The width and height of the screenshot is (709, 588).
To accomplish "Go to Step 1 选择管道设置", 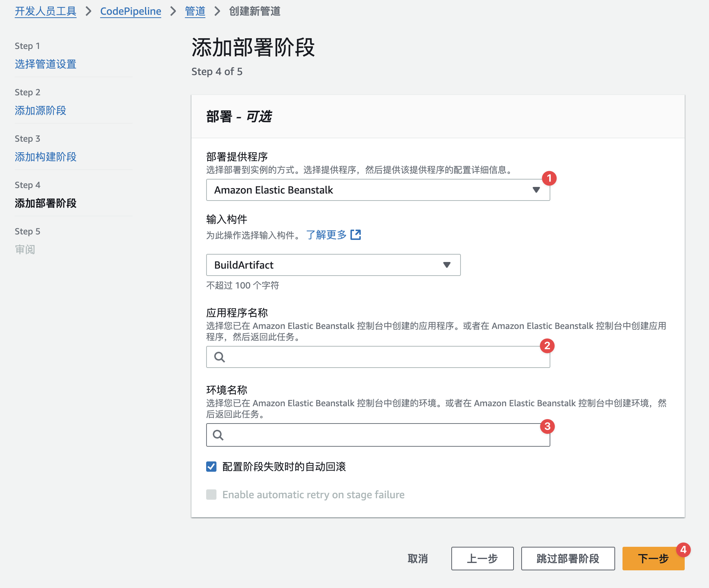I will [45, 64].
